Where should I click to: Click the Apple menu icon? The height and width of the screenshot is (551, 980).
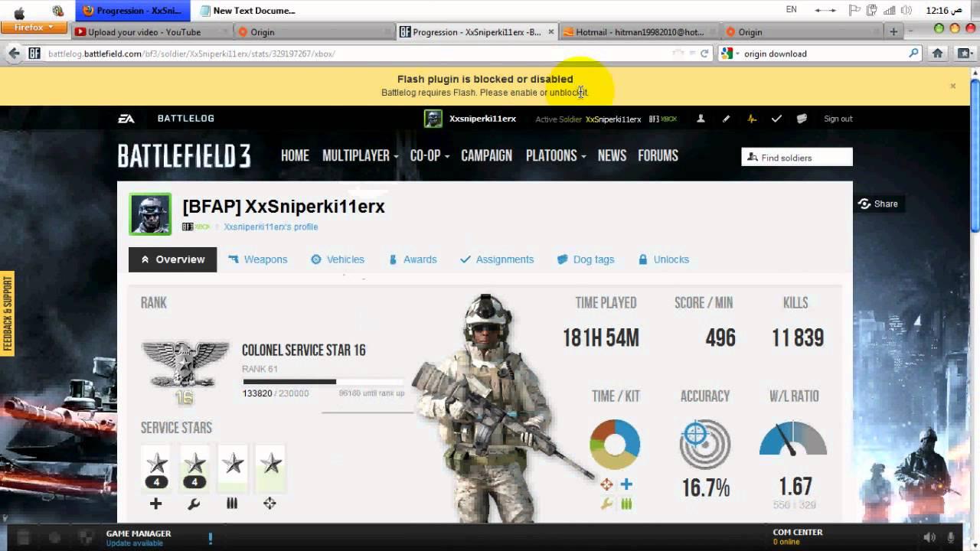(x=19, y=11)
